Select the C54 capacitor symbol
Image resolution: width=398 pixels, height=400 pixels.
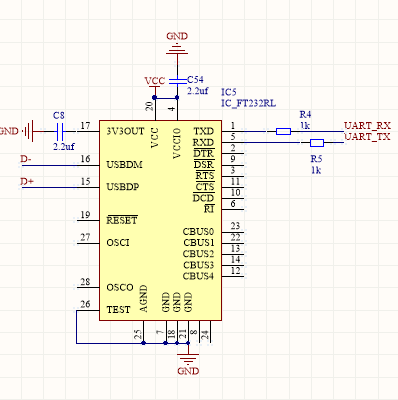177,81
